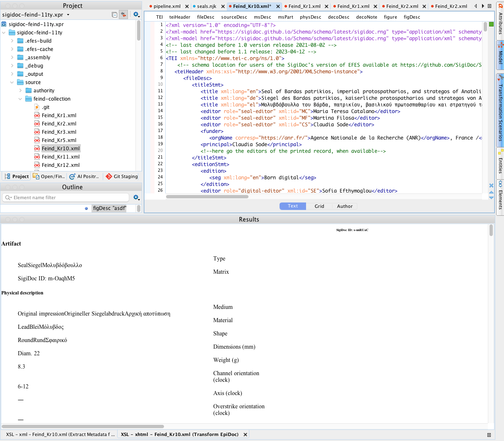This screenshot has height=441, width=504.
Task: Click the Element name filter field
Action: tap(66, 198)
